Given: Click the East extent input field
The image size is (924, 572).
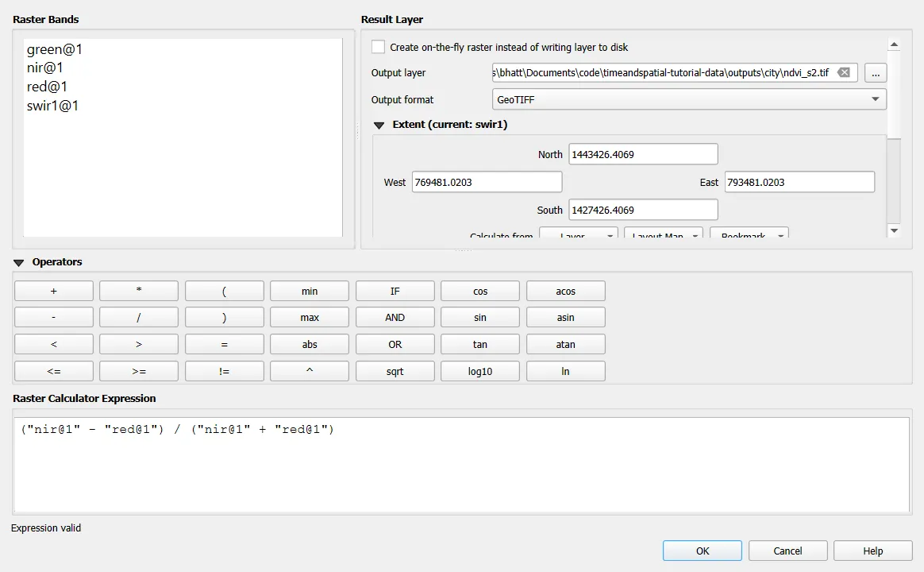Looking at the screenshot, I should click(799, 182).
